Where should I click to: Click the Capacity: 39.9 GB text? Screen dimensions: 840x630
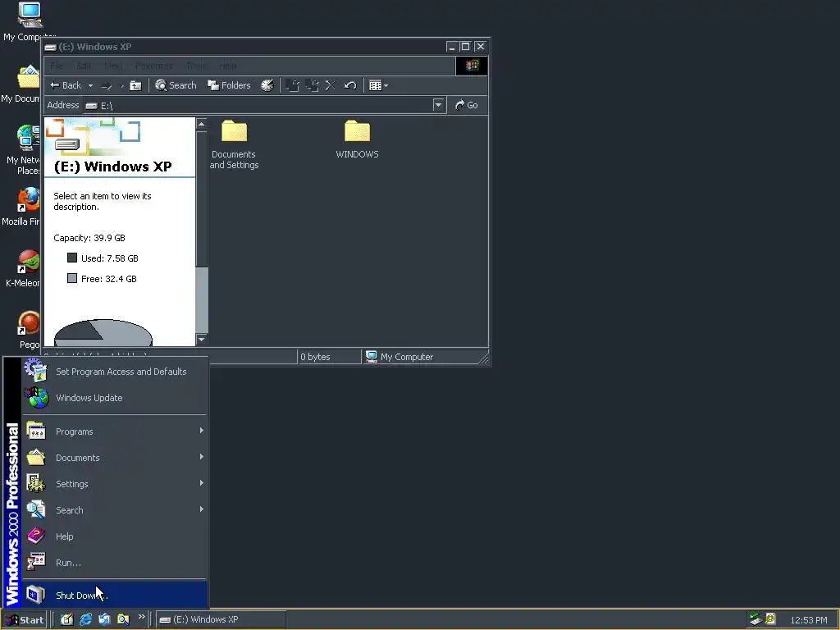89,238
